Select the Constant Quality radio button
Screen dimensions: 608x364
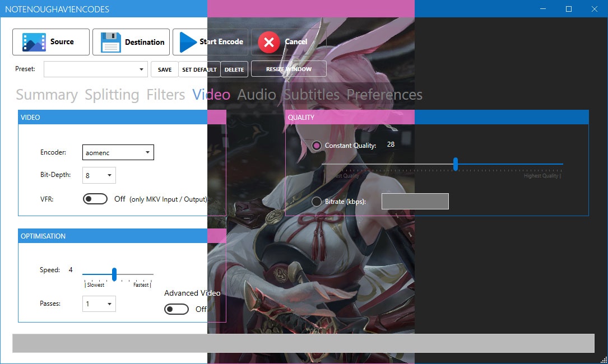(x=317, y=146)
